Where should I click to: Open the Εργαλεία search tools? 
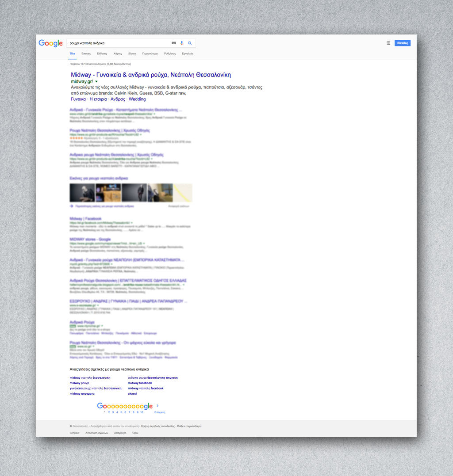[187, 53]
